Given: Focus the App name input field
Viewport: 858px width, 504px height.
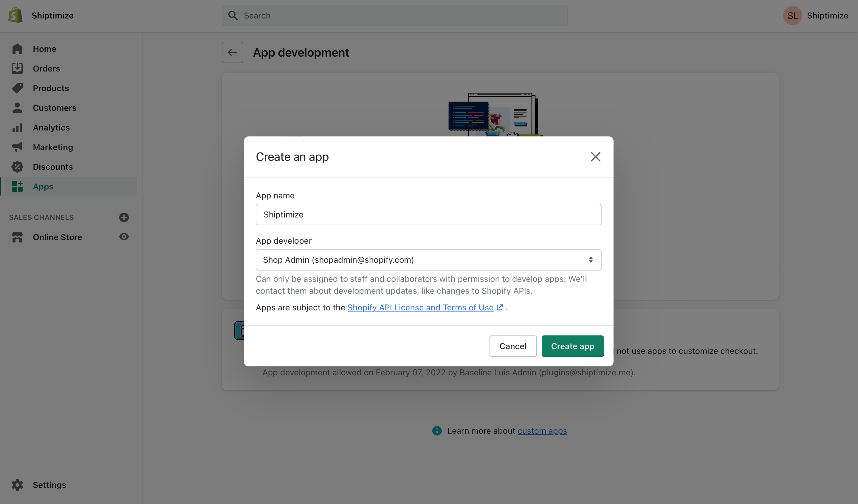Looking at the screenshot, I should [429, 214].
